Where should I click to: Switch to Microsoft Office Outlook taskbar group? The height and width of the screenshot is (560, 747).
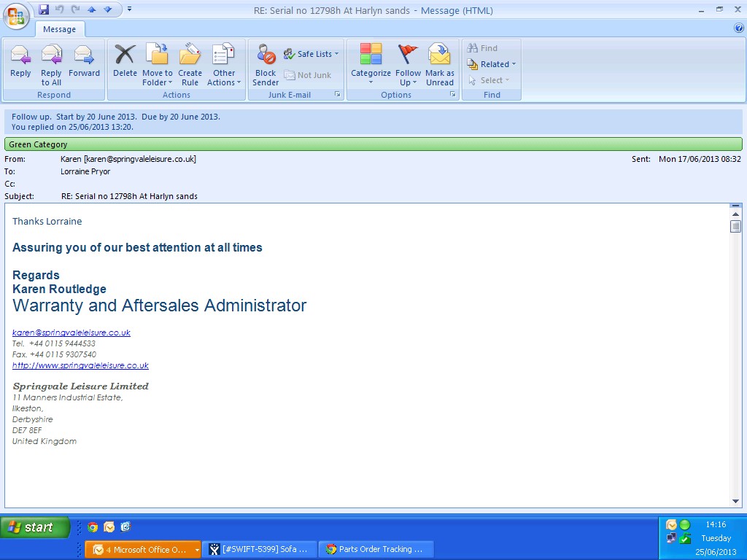tap(143, 549)
